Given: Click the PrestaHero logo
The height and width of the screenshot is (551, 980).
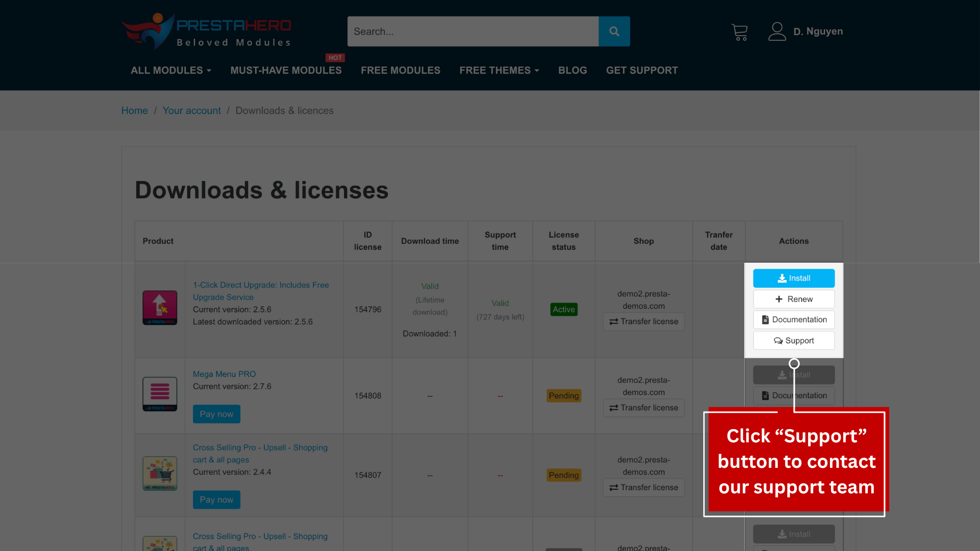Looking at the screenshot, I should 207,32.
